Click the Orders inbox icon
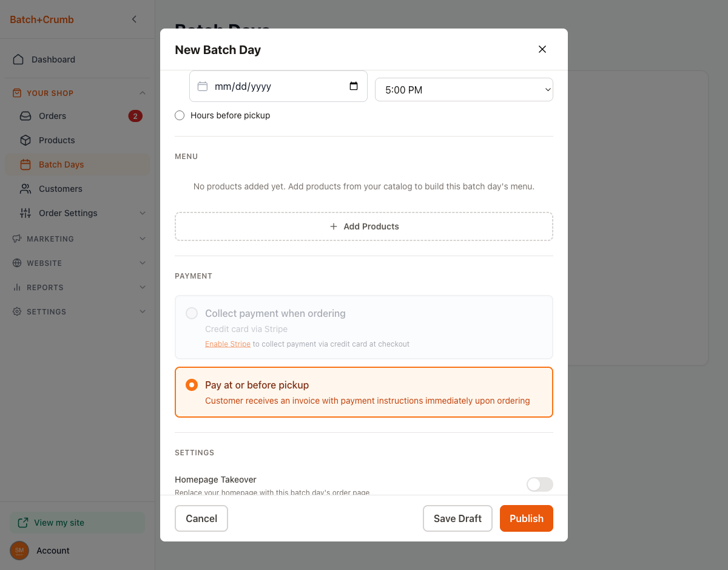The height and width of the screenshot is (570, 728). point(25,116)
